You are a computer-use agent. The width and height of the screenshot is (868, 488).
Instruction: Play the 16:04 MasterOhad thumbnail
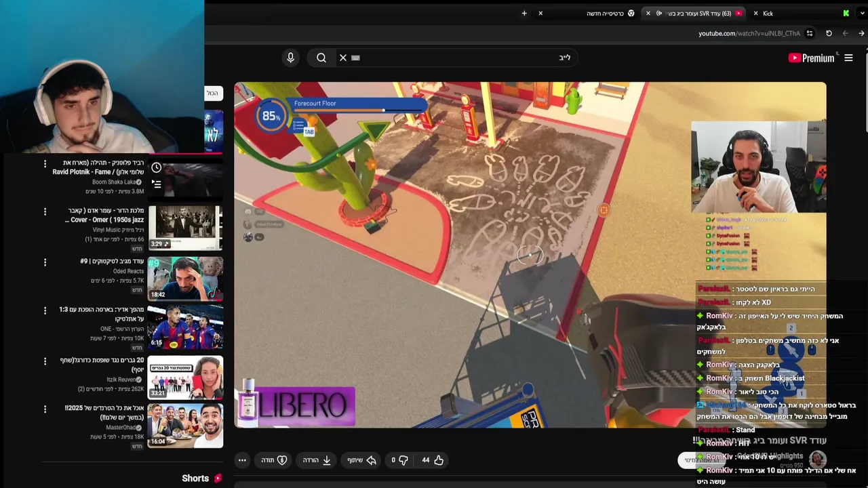(185, 426)
